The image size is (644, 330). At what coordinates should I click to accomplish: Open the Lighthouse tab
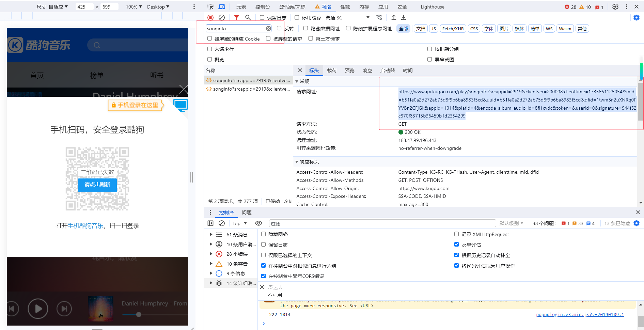[x=433, y=7]
